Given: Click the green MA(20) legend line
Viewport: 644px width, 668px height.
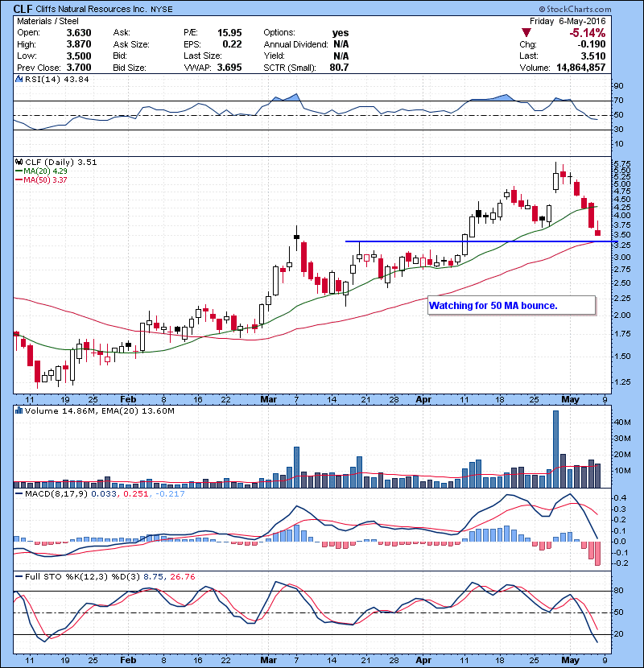Looking at the screenshot, I should [x=19, y=171].
